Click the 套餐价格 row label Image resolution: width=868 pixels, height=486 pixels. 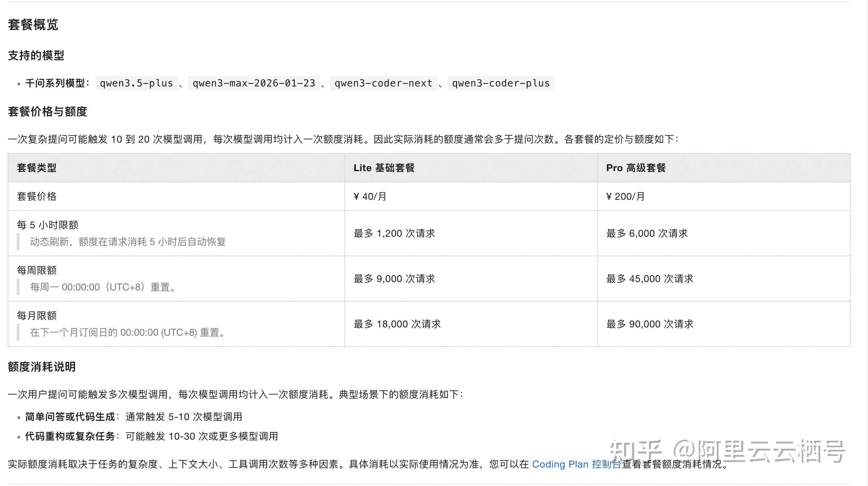click(x=37, y=196)
